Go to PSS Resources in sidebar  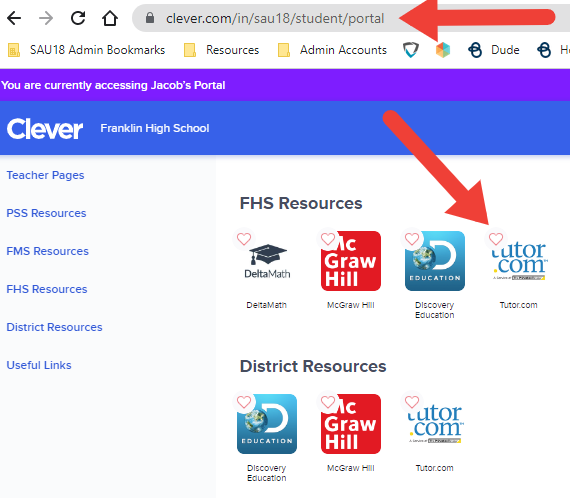point(46,213)
